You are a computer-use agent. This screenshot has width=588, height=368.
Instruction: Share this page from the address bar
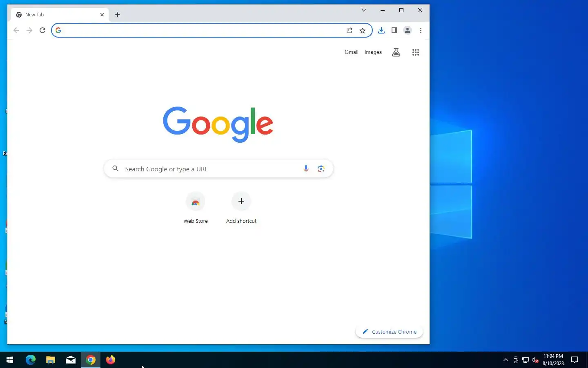coord(350,30)
